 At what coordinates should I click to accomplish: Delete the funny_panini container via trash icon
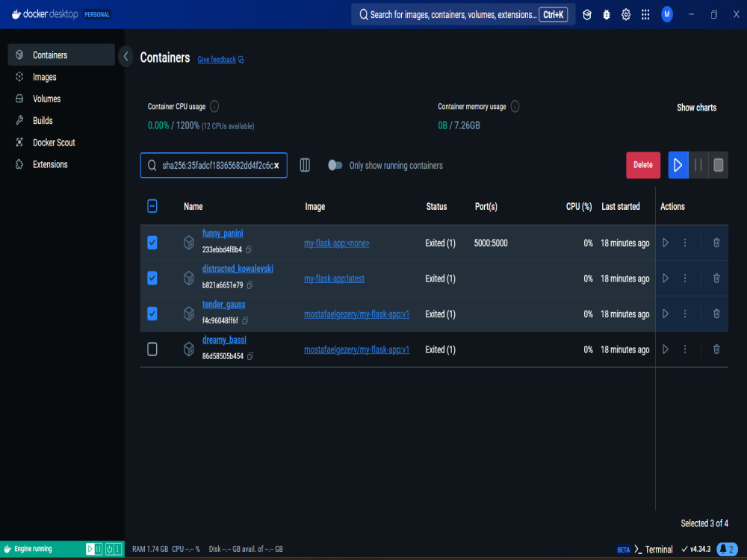(716, 243)
